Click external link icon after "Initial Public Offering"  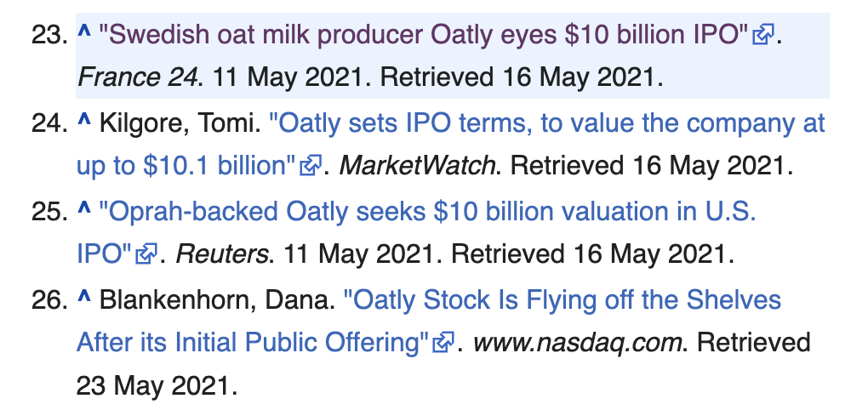[x=444, y=343]
